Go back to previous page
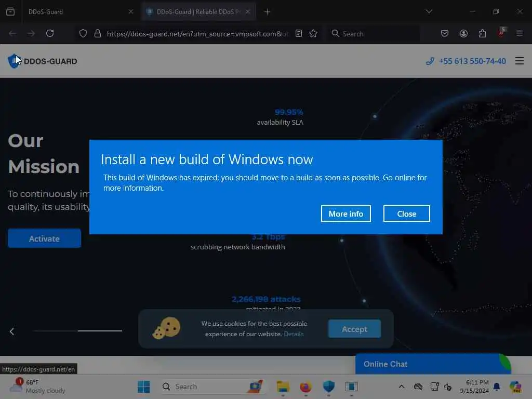 (x=12, y=33)
